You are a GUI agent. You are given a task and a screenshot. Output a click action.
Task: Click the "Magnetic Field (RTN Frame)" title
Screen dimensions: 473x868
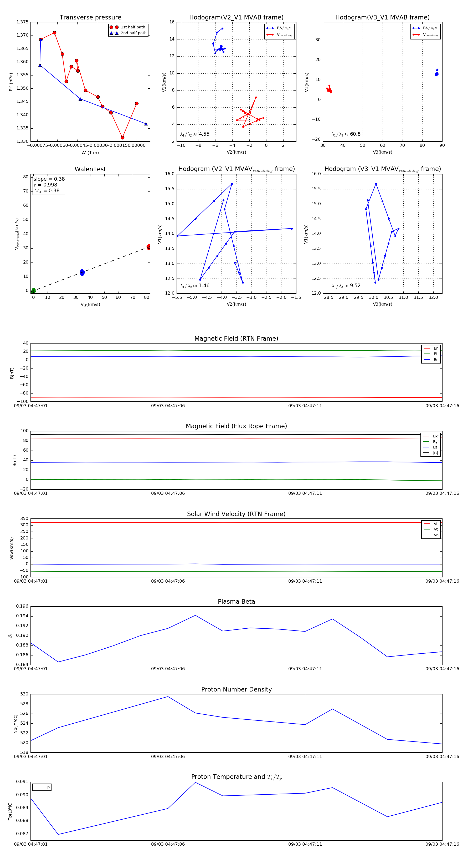236,339
